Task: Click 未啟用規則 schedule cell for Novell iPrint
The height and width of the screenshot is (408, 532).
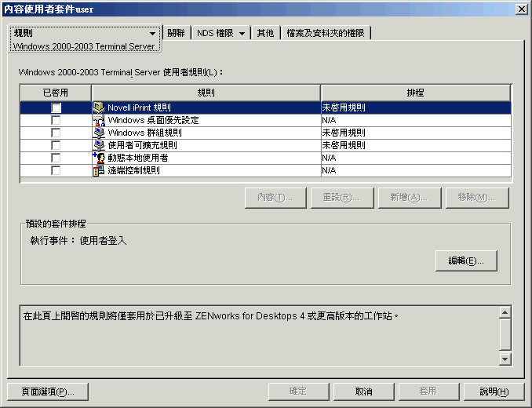Action: pyautogui.click(x=416, y=107)
